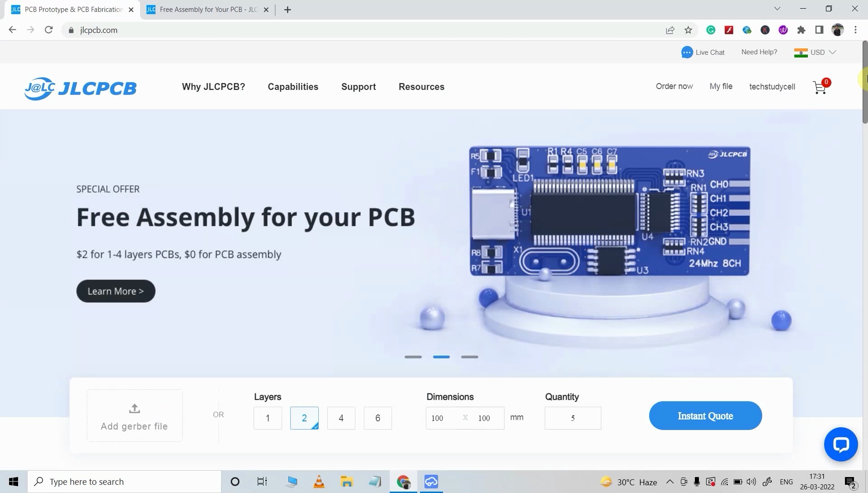Select 6-layer PCB option
Image resolution: width=868 pixels, height=493 pixels.
(x=377, y=417)
